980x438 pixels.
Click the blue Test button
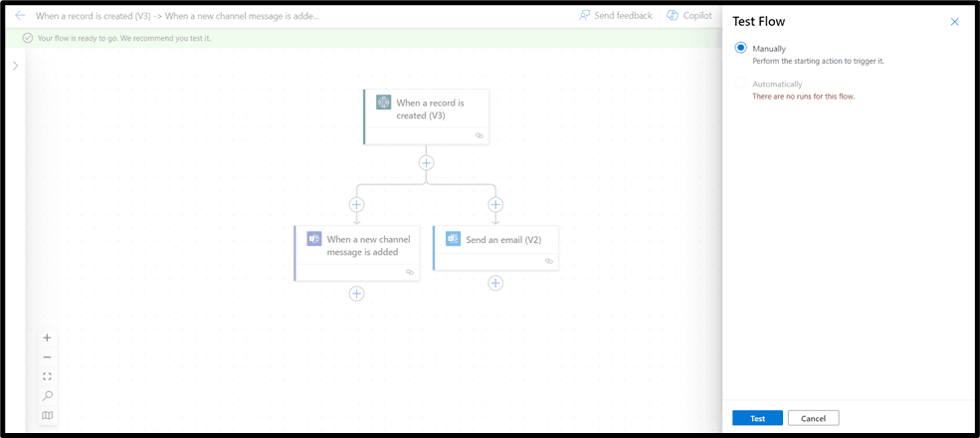757,418
